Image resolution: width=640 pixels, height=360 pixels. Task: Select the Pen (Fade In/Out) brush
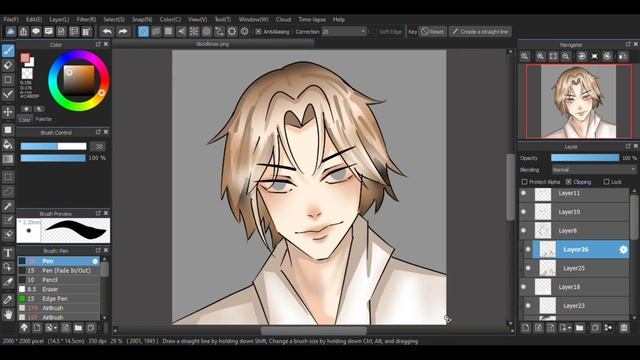tap(58, 271)
